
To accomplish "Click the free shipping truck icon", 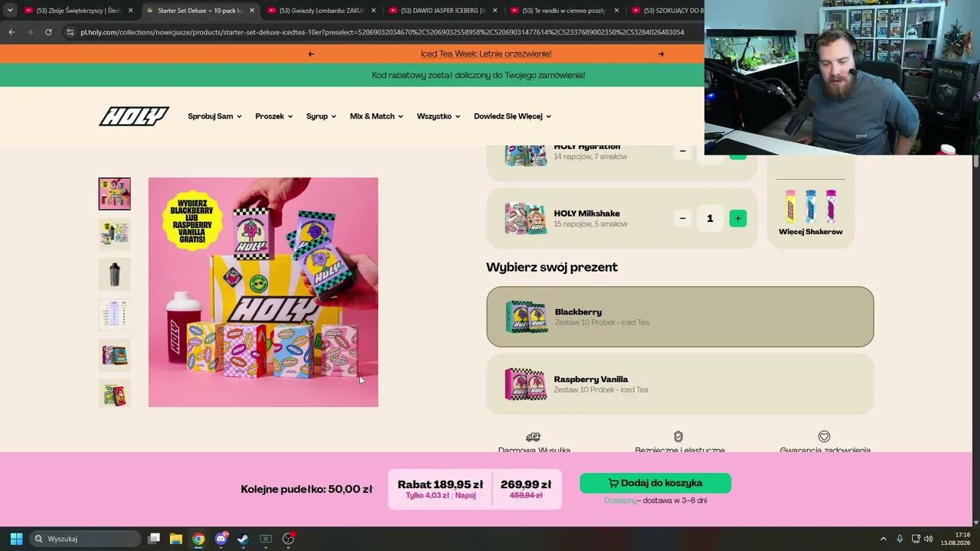I will 534,437.
